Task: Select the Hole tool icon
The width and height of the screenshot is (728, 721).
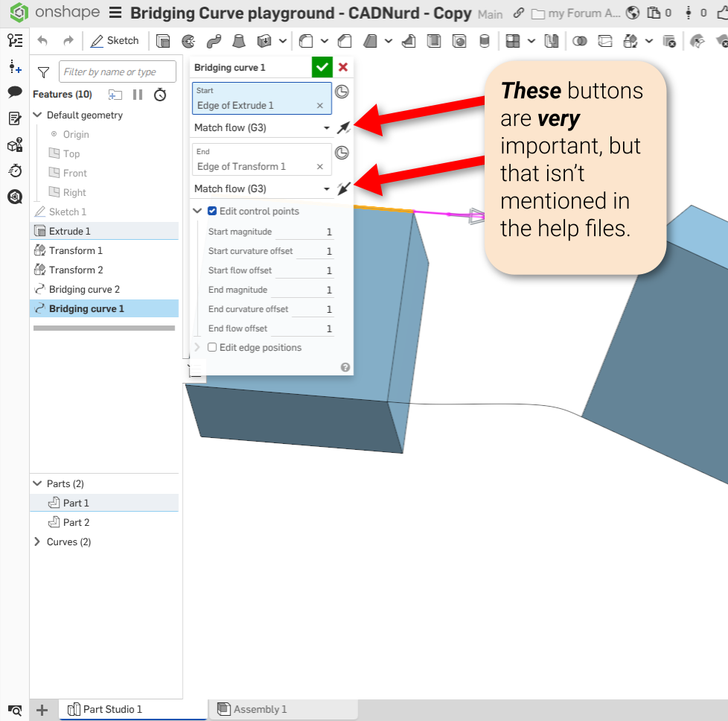Action: point(459,42)
